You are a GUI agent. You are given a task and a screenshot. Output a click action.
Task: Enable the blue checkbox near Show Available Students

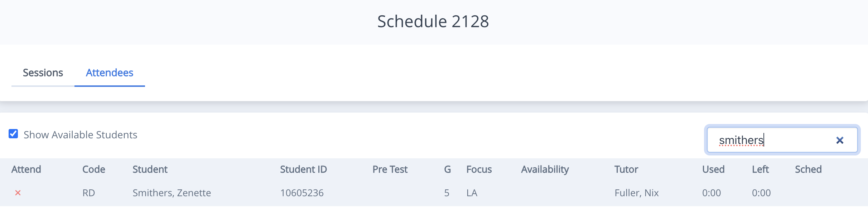(13, 134)
